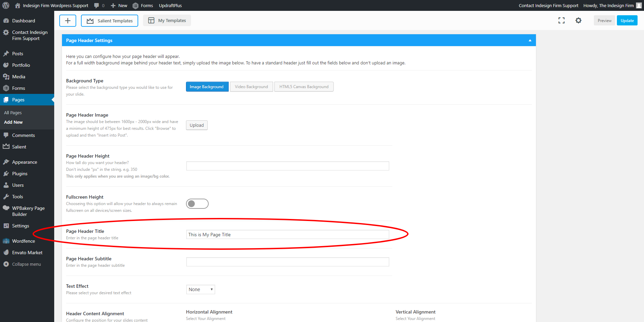
Task: Click the Page Header Title text field
Action: (x=287, y=235)
